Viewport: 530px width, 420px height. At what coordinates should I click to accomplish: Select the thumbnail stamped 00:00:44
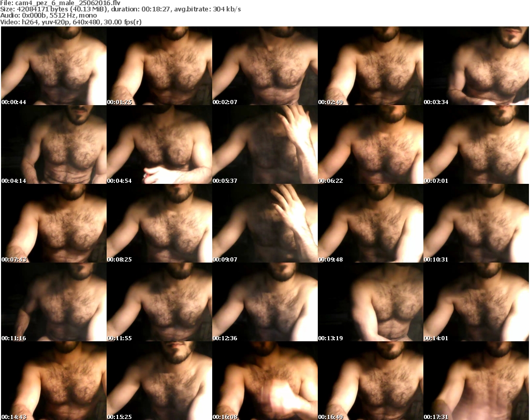54,66
